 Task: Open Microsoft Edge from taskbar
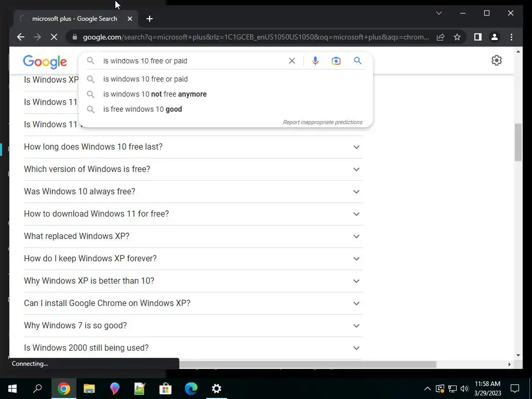(x=191, y=389)
